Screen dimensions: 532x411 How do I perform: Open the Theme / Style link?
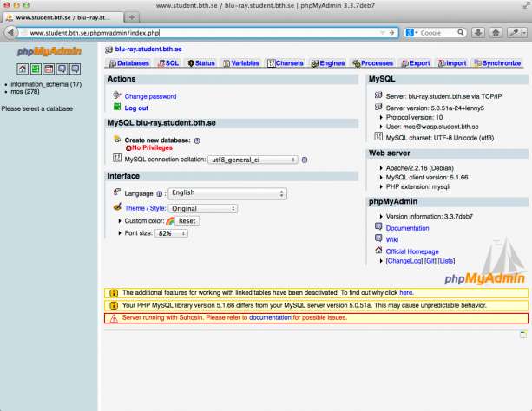145,208
